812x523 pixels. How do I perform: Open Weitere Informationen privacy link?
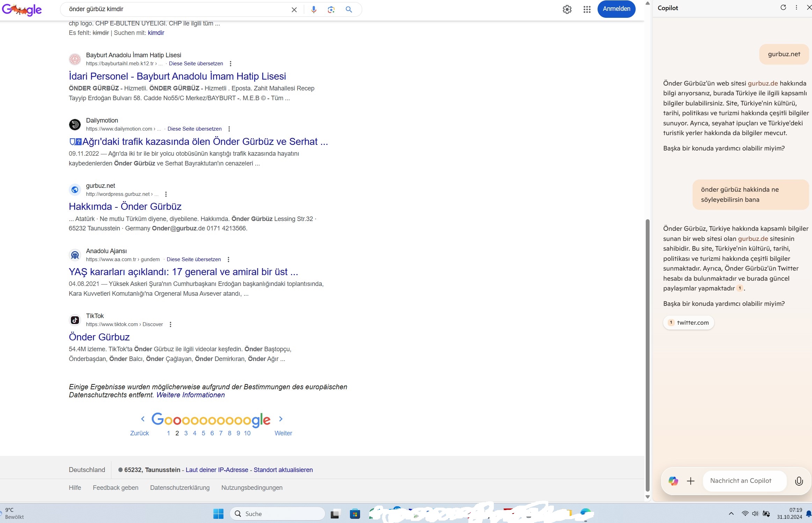(x=190, y=395)
